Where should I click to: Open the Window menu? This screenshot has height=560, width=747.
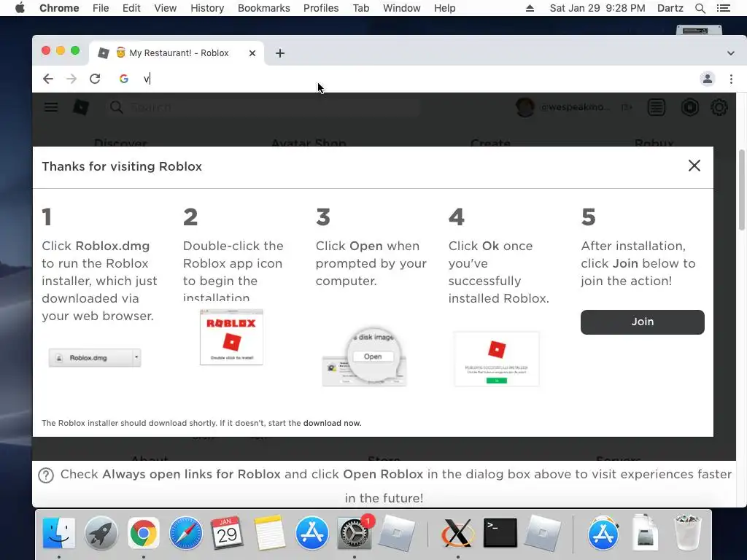pos(402,8)
